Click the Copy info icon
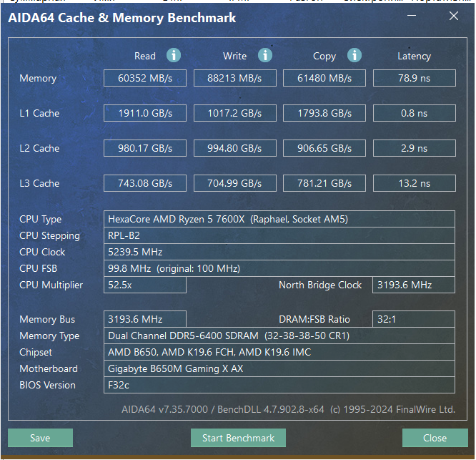This screenshot has width=476, height=460. pos(354,55)
